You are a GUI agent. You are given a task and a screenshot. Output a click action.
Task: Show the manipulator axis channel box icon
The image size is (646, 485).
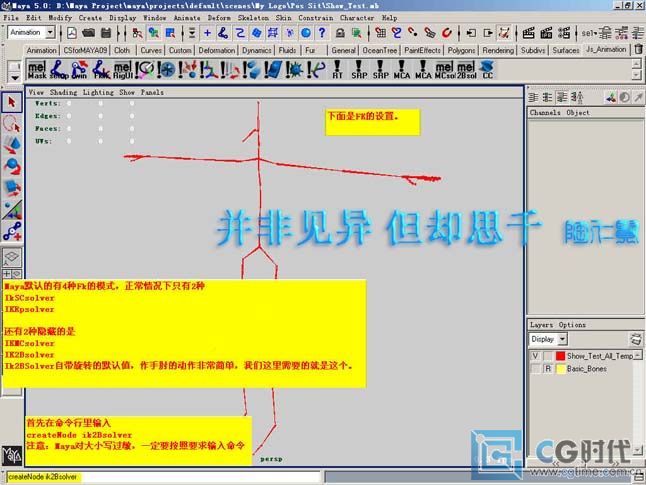(x=611, y=97)
